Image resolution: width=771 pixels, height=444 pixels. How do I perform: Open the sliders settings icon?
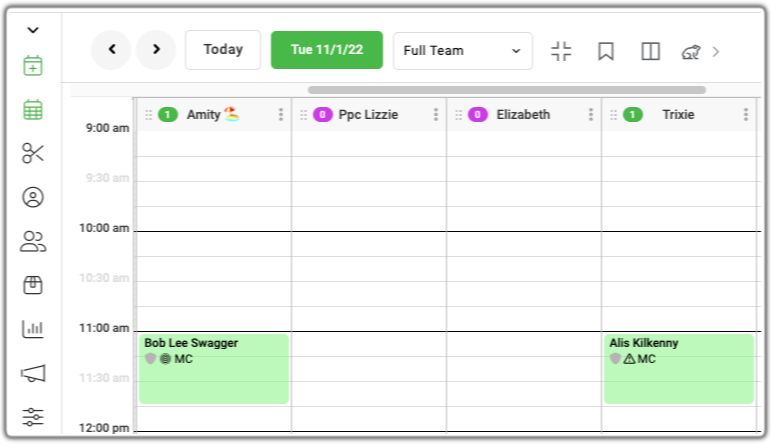(x=33, y=417)
